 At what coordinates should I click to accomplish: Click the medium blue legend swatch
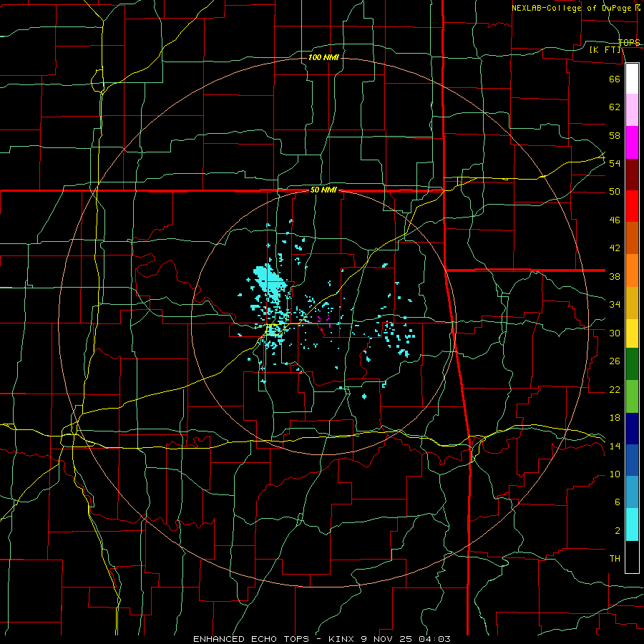click(632, 460)
